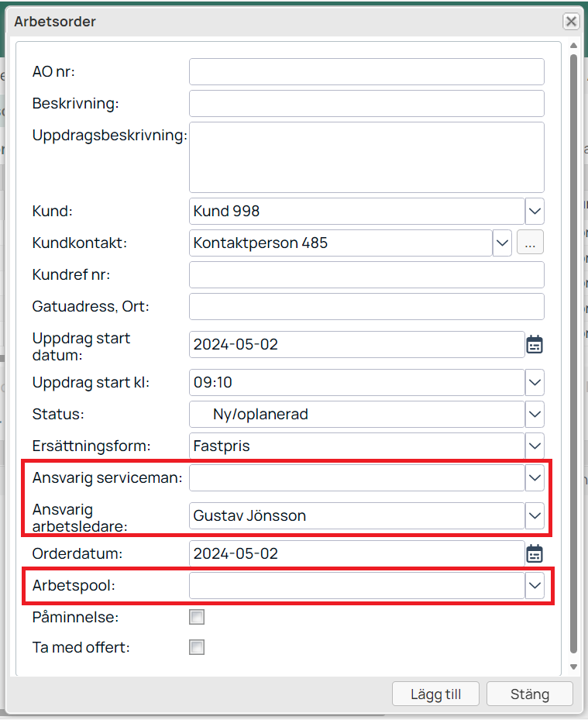Open calendar picker for Uppdrag start datum

coord(535,345)
